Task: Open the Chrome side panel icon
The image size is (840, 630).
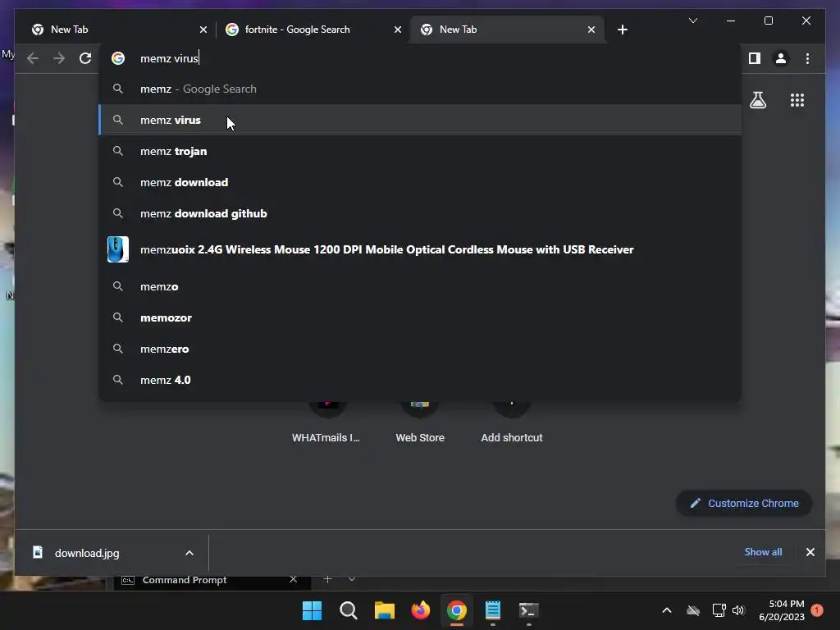Action: click(755, 58)
